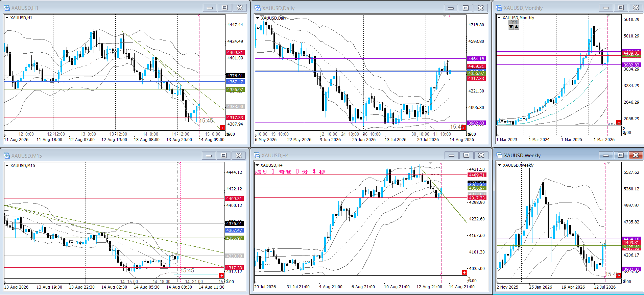Open the XAUUSD,M15 chart label dropdown triangle
644x295 pixels.
pos(7,165)
